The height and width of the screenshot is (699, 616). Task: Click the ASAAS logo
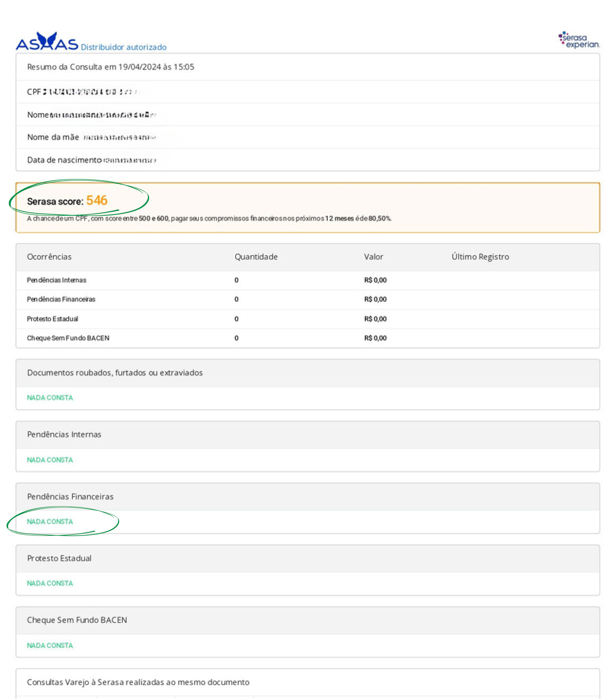pos(46,42)
